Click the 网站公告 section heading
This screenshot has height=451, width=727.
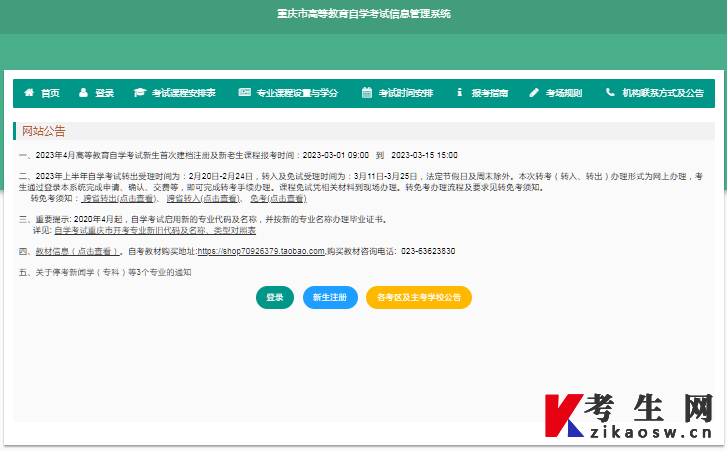pyautogui.click(x=44, y=131)
